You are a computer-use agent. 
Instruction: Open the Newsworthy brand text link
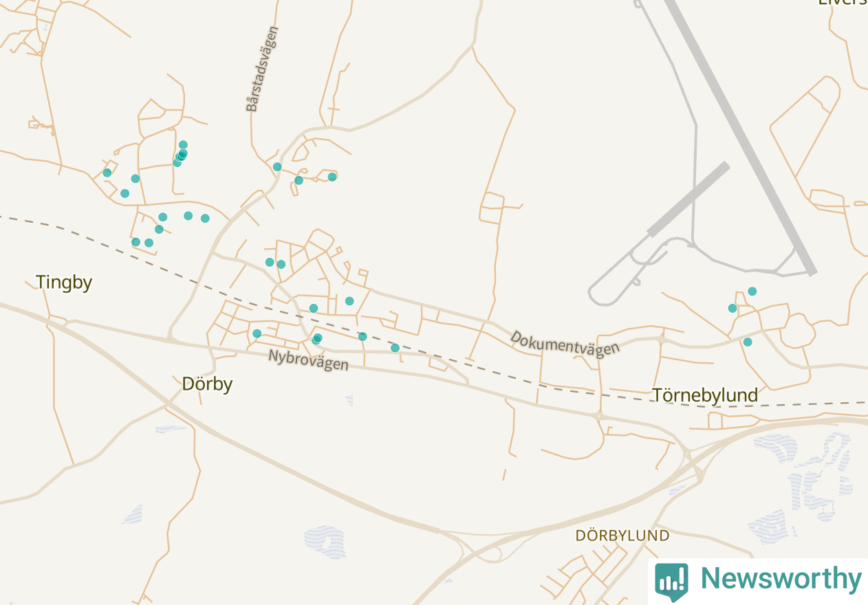[x=781, y=579]
